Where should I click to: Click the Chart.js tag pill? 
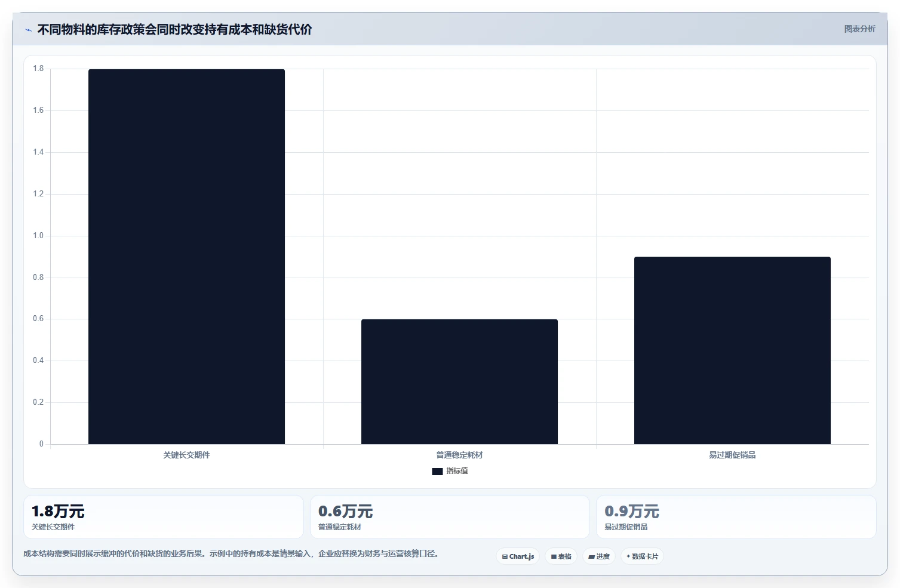[518, 556]
